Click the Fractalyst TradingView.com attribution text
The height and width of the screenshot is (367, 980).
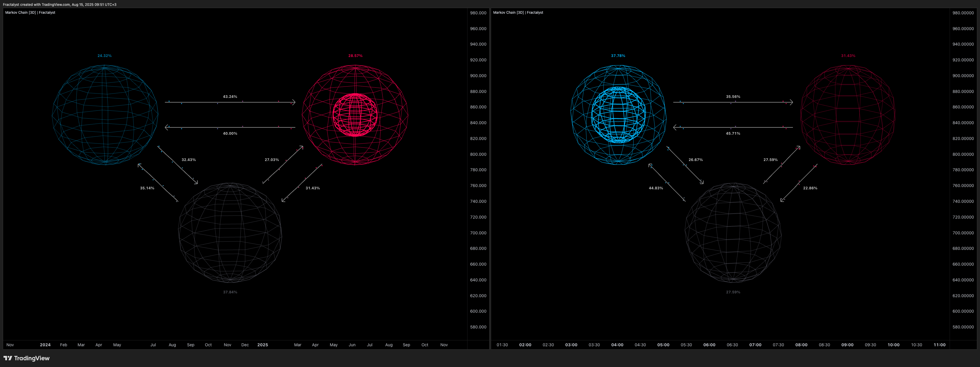click(60, 5)
